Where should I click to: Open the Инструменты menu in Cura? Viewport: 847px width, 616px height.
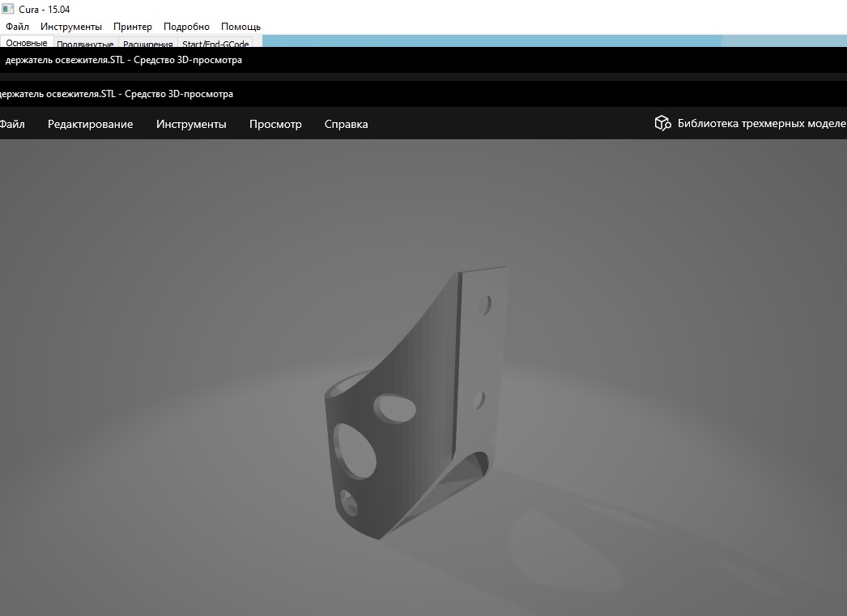point(70,27)
